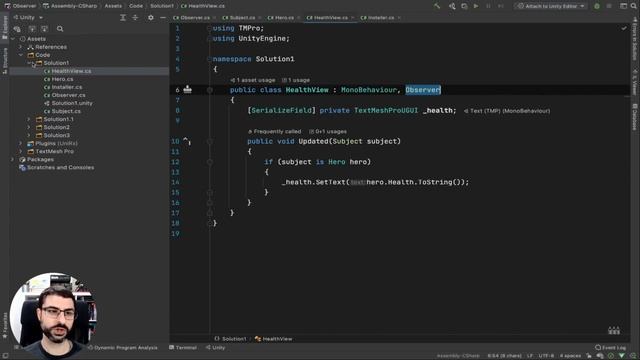Click the LF line separator in status bar
The image size is (640, 360).
(x=530, y=356)
